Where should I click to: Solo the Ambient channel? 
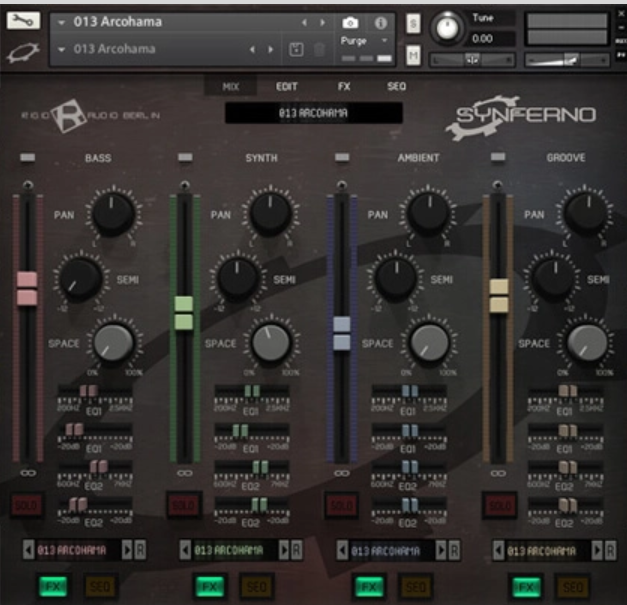click(341, 505)
